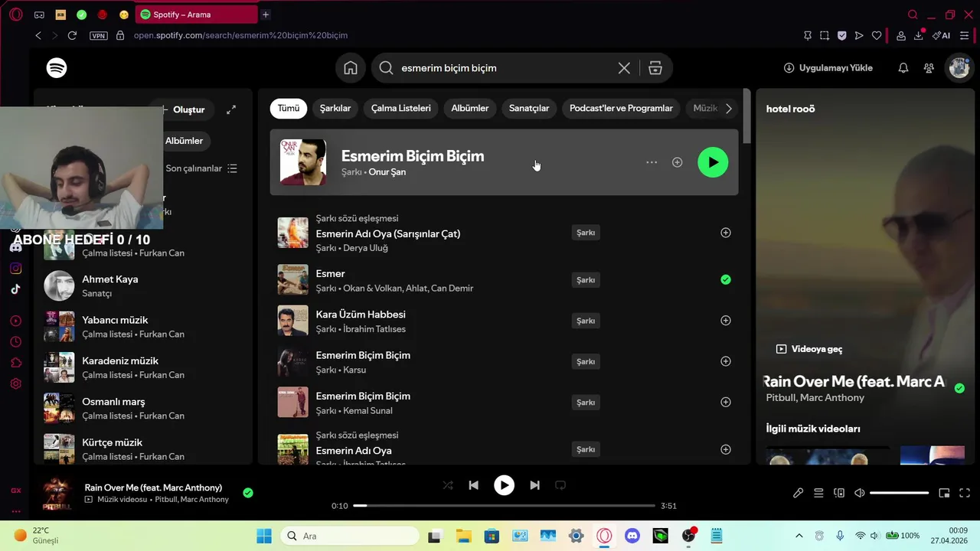This screenshot has height=551, width=980.
Task: Select the Sanatçılar filter chip
Action: point(529,109)
